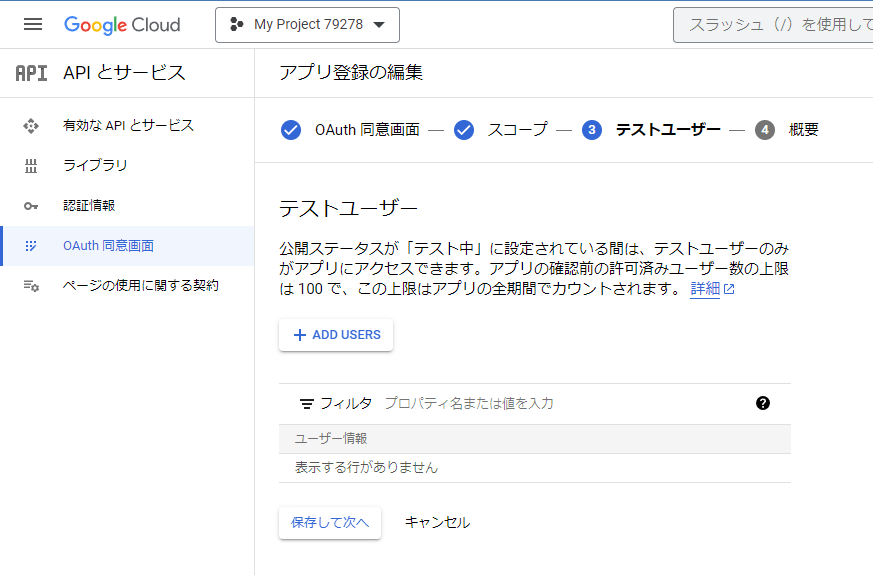Click the スコープ step checkmark
This screenshot has width=873, height=575.
(x=464, y=130)
